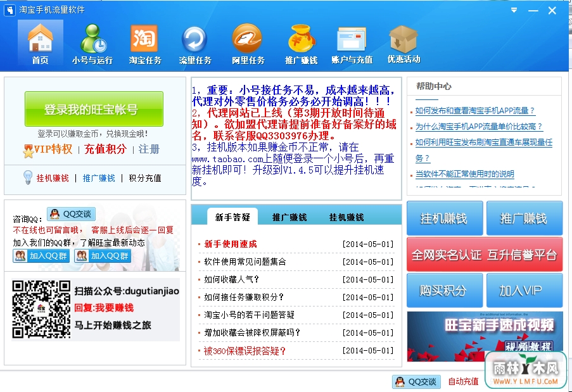This screenshot has height=392, width=572.
Task: Click large blue 挂机赚钱 tile button
Action: coord(445,218)
